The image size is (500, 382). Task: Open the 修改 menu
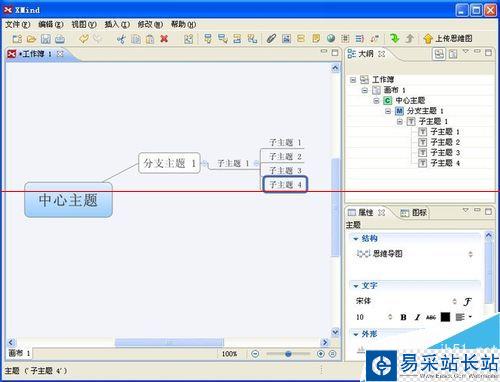tap(150, 24)
